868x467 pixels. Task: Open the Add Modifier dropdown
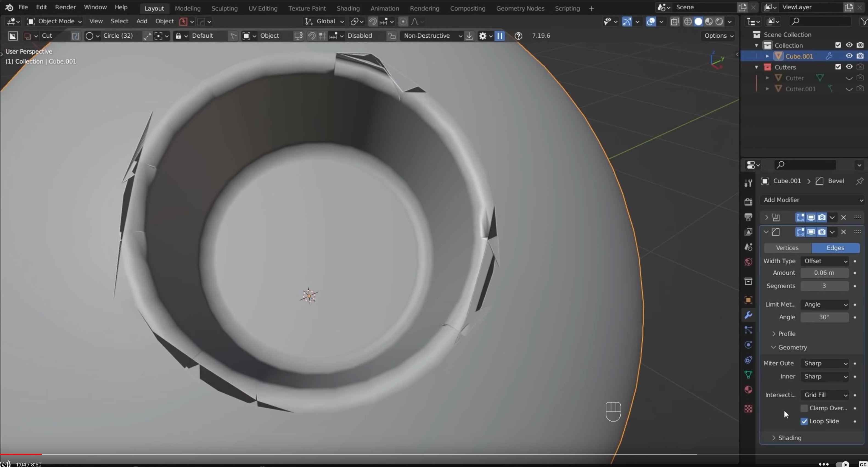pos(812,200)
